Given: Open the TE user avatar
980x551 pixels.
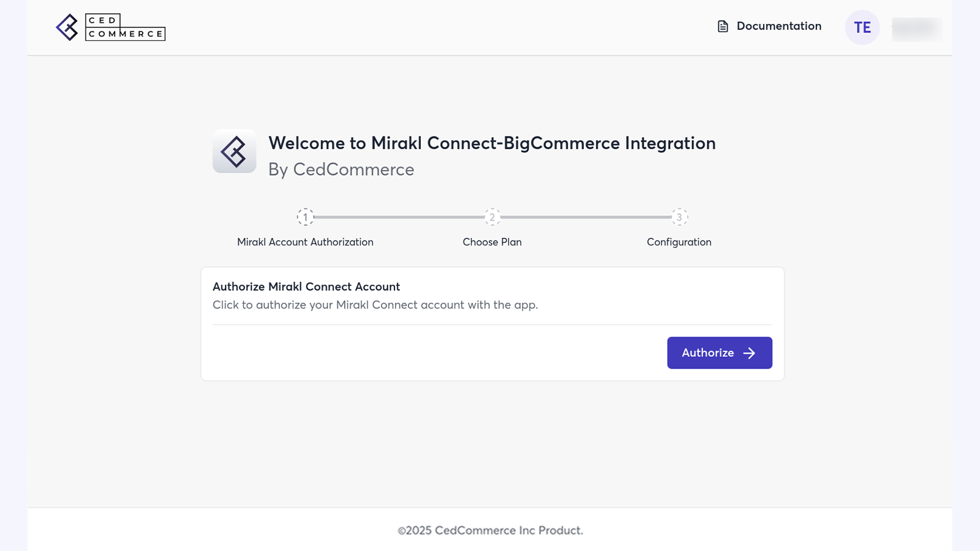Looking at the screenshot, I should [862, 28].
